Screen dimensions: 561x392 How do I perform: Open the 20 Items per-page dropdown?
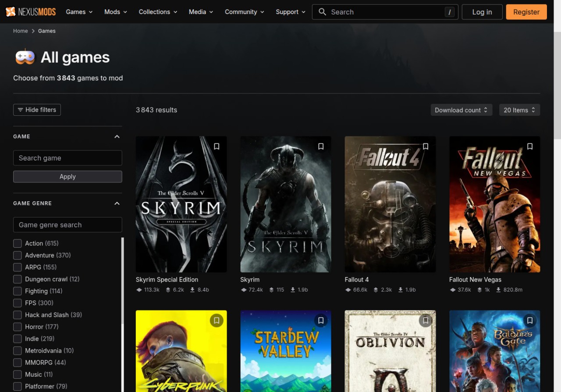point(519,110)
